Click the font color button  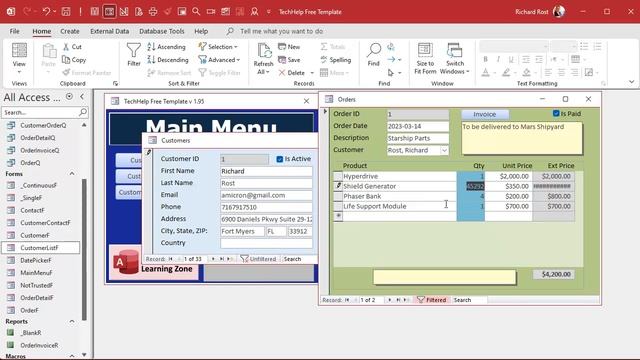point(485,73)
